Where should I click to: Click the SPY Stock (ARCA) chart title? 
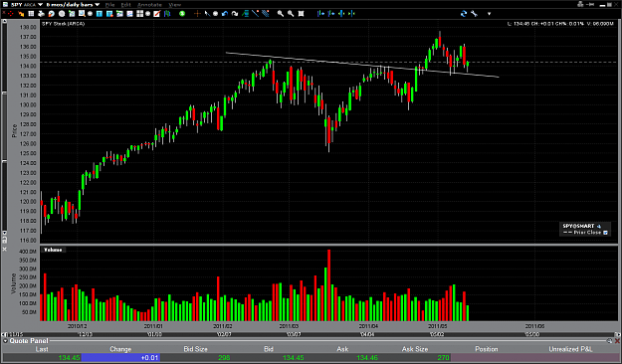click(x=64, y=24)
